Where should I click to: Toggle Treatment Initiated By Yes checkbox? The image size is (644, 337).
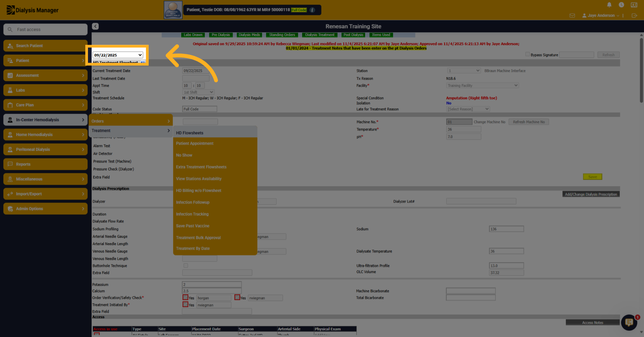click(x=185, y=304)
